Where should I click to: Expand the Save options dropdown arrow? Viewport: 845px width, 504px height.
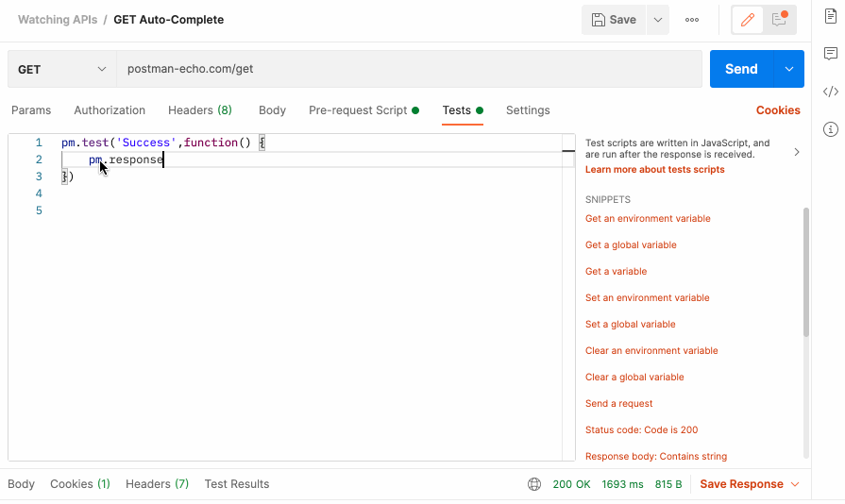pyautogui.click(x=658, y=20)
